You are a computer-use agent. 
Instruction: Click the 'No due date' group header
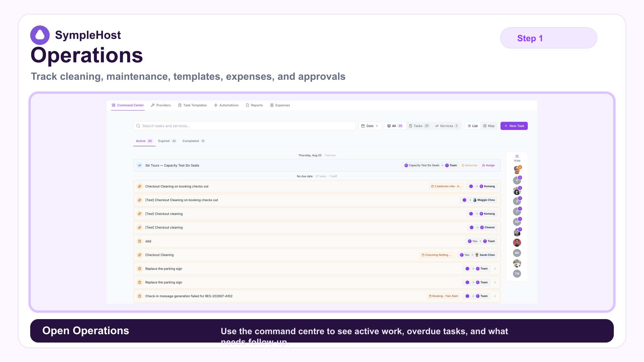305,176
